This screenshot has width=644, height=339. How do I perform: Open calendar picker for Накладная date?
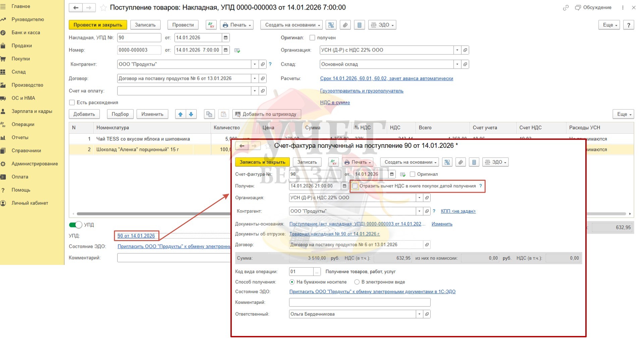[226, 38]
